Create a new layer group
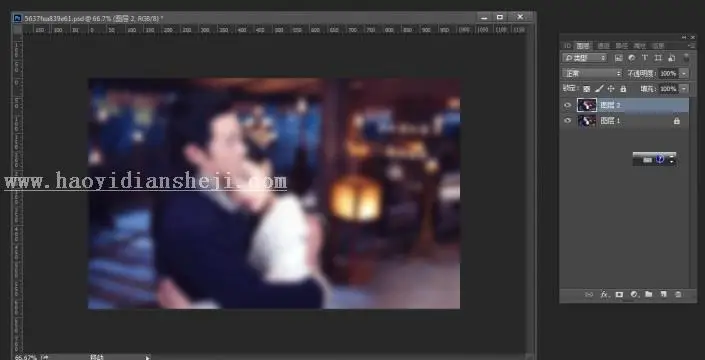The height and width of the screenshot is (360, 705). coord(648,294)
